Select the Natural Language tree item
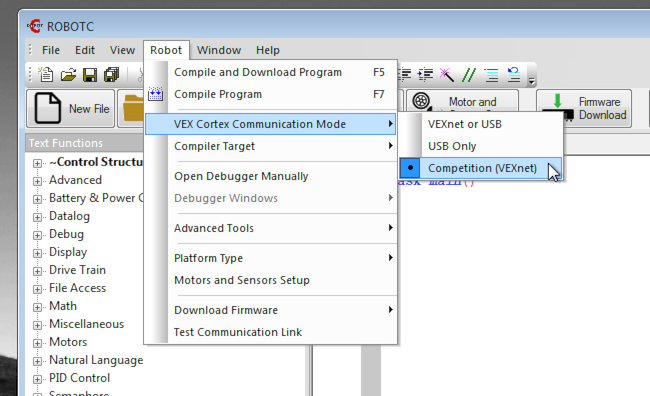 [x=96, y=360]
